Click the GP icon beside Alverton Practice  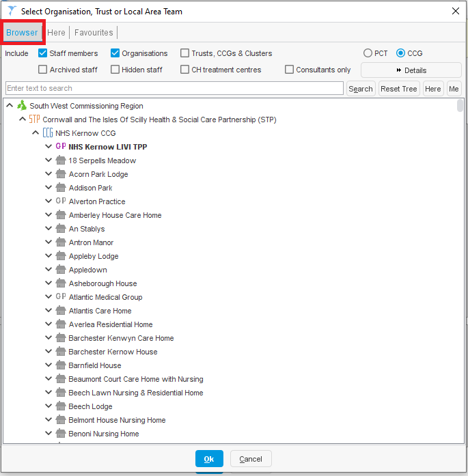point(61,201)
